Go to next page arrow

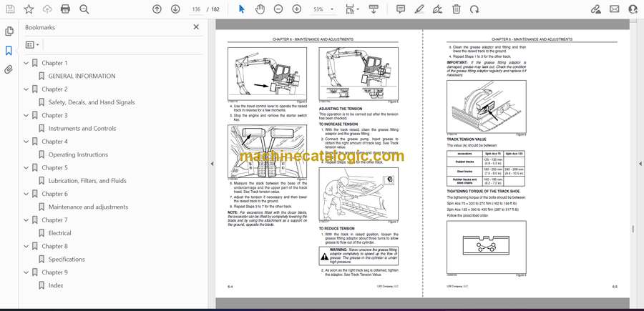pos(175,9)
